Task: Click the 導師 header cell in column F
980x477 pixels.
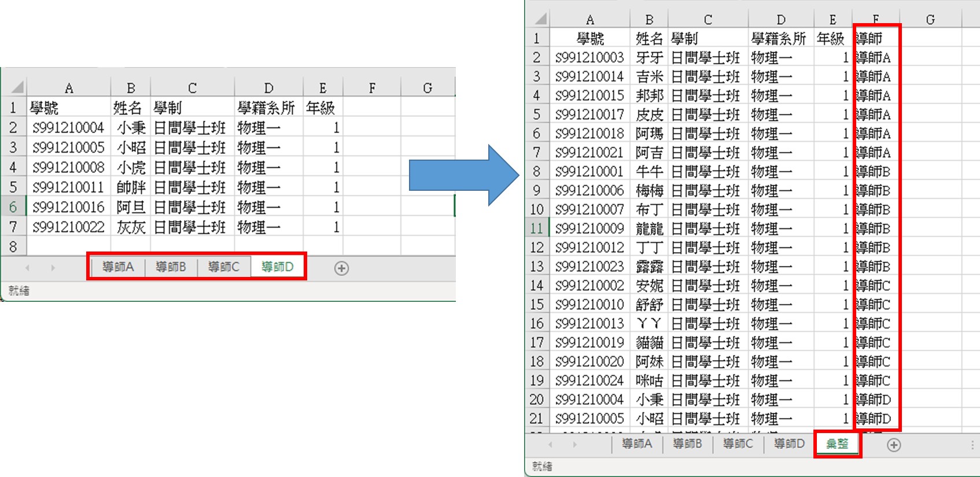Action: (x=875, y=39)
